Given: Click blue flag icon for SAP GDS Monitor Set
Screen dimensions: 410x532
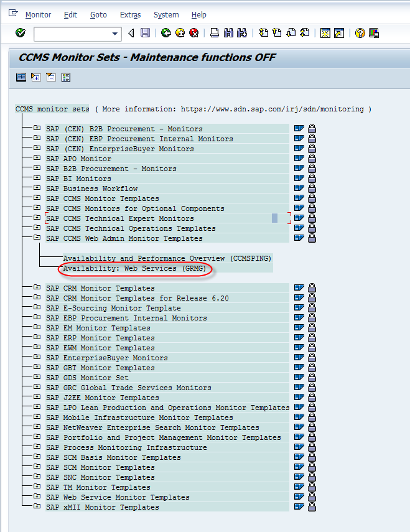Looking at the screenshot, I should click(x=299, y=377).
